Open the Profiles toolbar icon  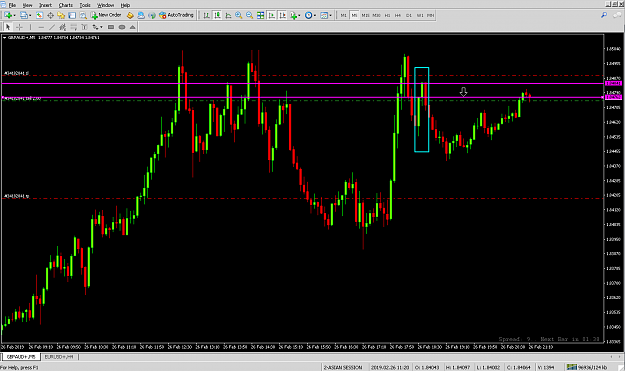coord(24,15)
